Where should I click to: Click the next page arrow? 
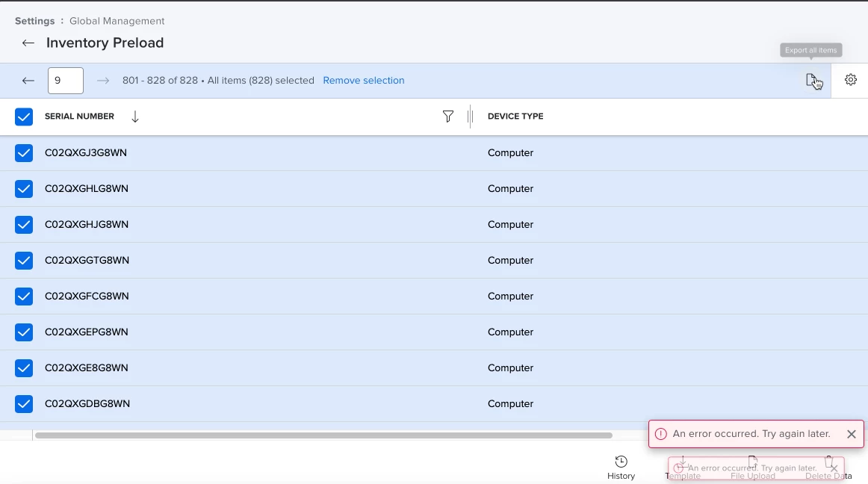pyautogui.click(x=103, y=81)
